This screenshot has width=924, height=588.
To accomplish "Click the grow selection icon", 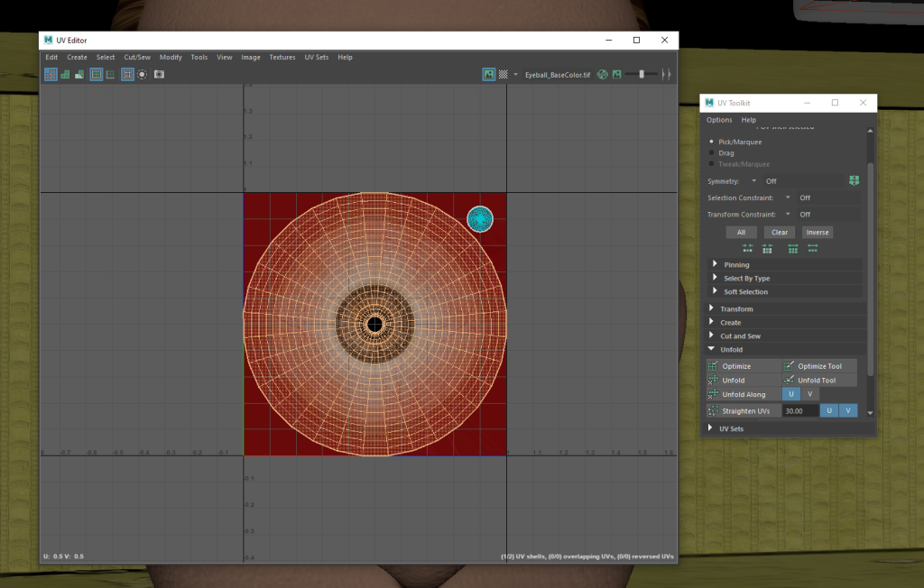I will coord(813,249).
